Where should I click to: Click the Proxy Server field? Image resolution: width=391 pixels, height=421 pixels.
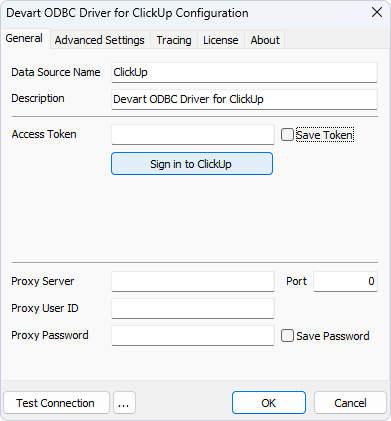pyautogui.click(x=193, y=281)
